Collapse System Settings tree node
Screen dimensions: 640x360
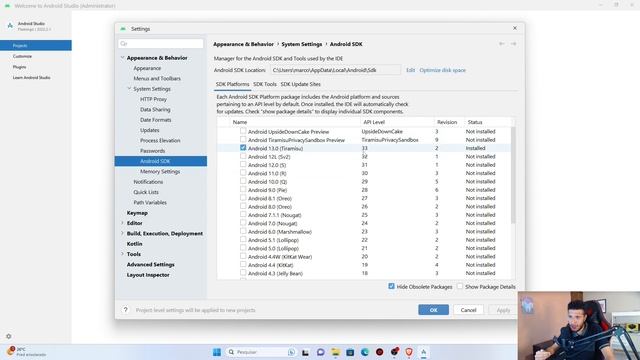129,89
